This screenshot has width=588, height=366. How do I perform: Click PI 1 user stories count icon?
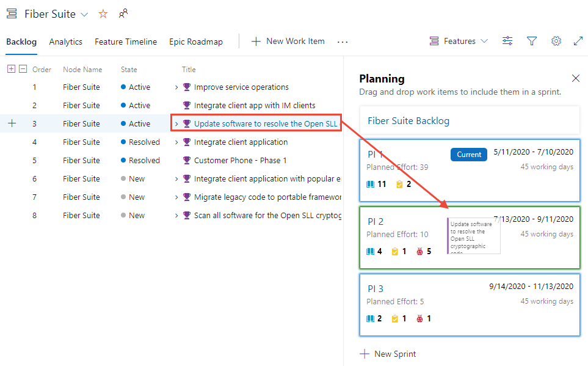[371, 184]
